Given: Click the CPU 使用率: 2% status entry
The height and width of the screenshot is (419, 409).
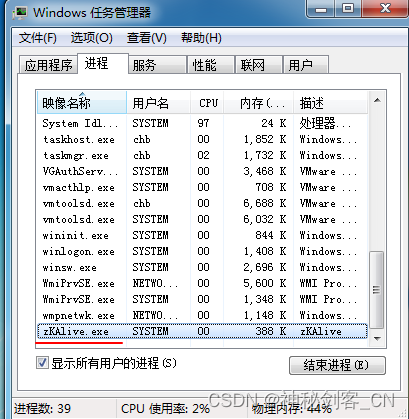Looking at the screenshot, I should 165,409.
